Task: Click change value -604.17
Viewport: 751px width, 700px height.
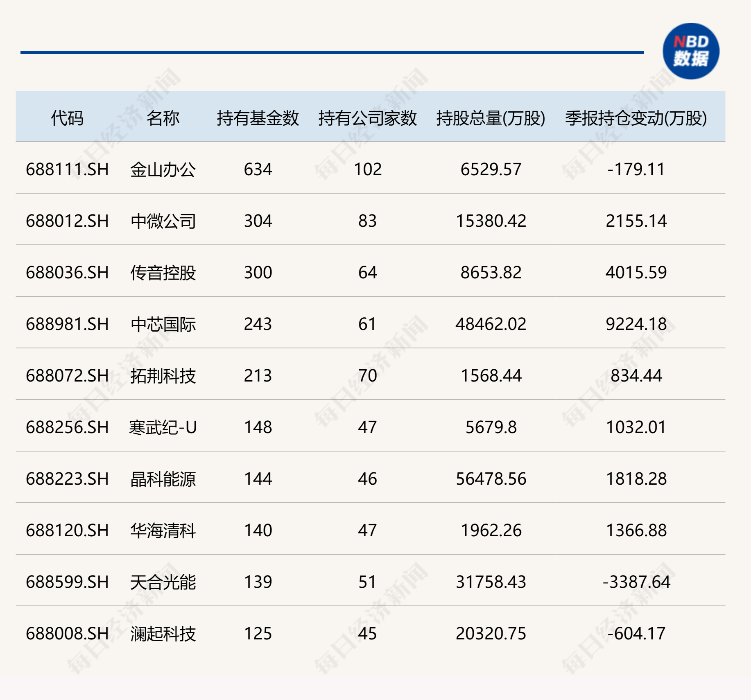Action: coord(636,634)
